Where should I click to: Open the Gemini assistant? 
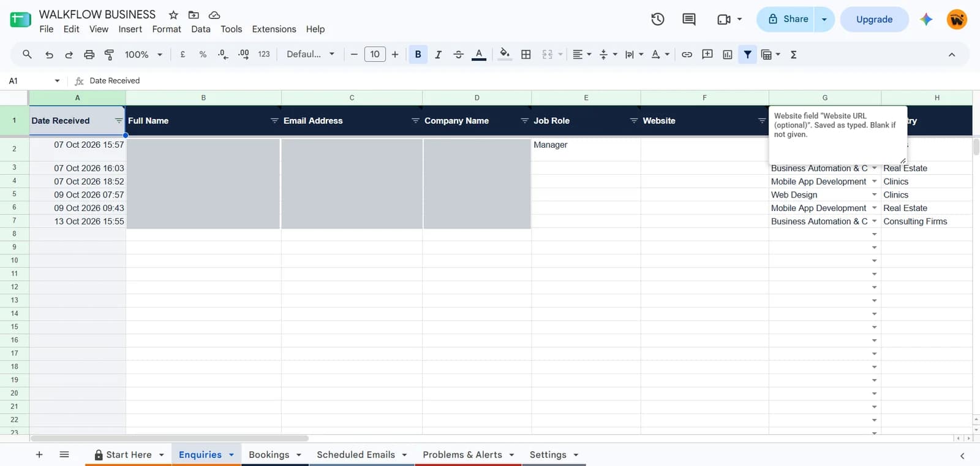[926, 19]
